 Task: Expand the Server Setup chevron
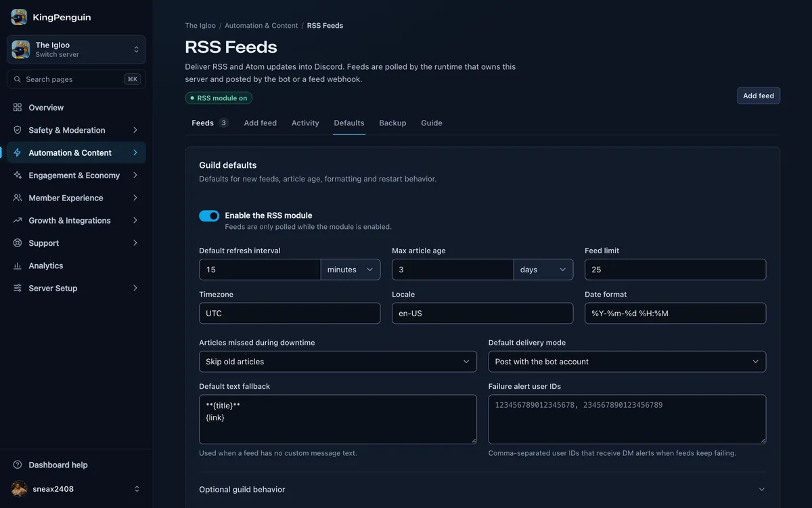[135, 288]
